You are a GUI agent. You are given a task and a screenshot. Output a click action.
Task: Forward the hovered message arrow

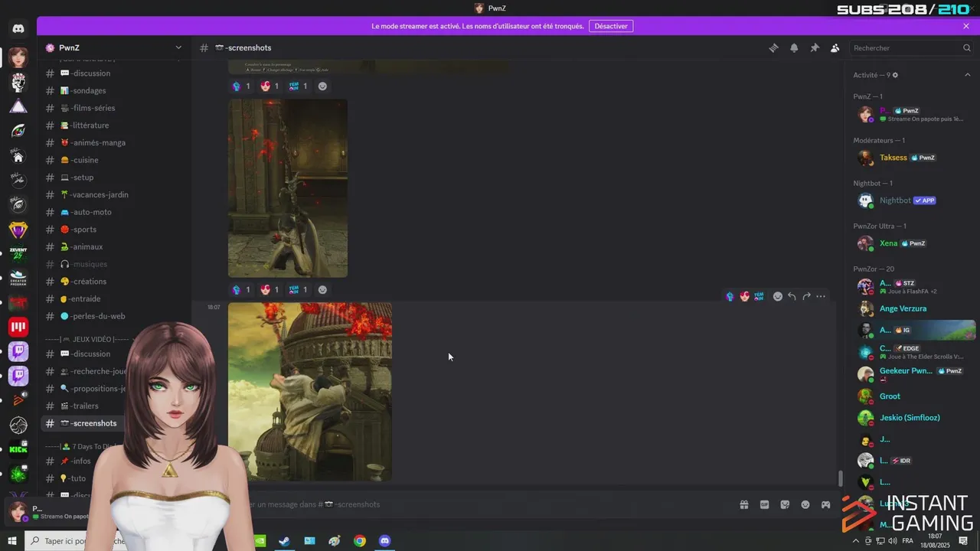click(806, 296)
